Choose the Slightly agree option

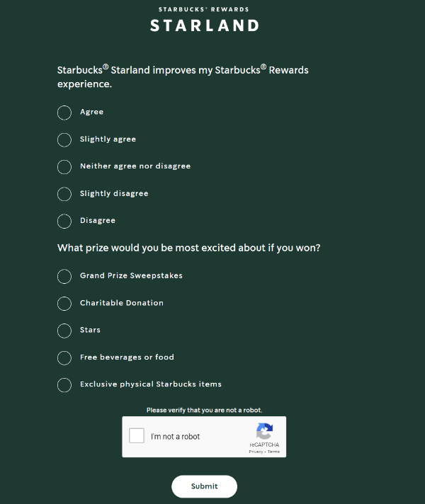[x=64, y=139]
